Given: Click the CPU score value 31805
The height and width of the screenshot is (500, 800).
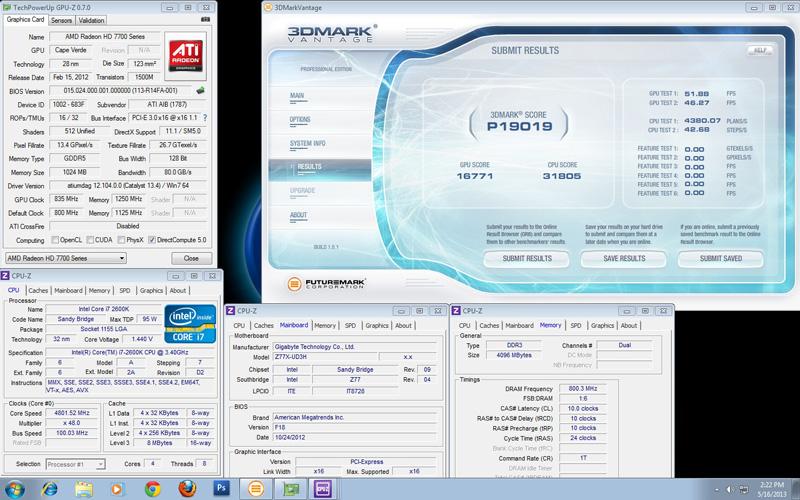Looking at the screenshot, I should click(562, 176).
